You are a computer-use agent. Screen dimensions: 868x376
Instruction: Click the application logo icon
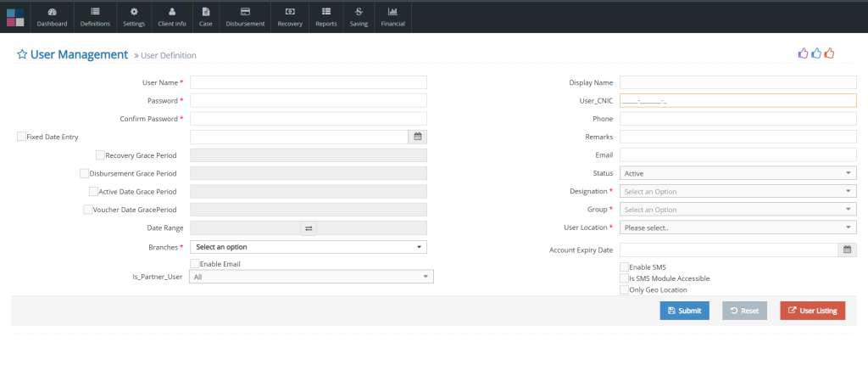(15, 17)
